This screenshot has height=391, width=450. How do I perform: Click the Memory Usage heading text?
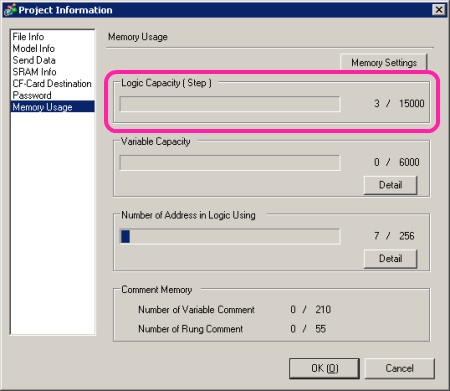click(x=138, y=37)
